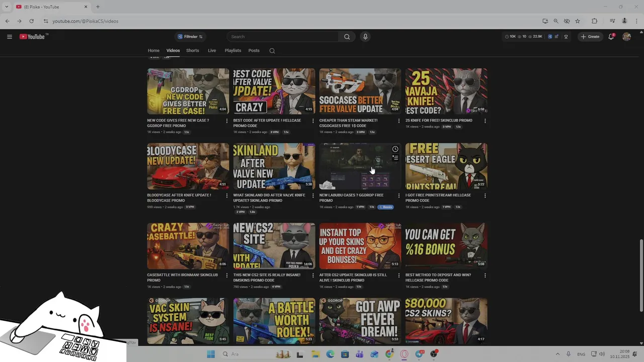644x362 pixels.
Task: Reload the page
Action: click(x=31, y=21)
